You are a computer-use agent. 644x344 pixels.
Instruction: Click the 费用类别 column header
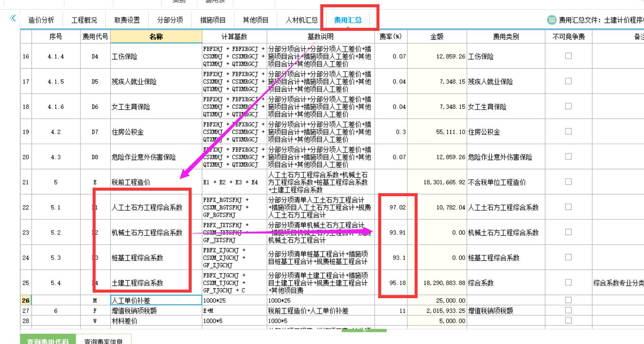506,37
